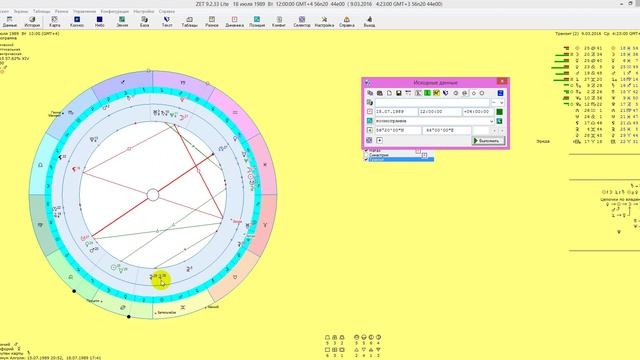The width and height of the screenshot is (640, 360).
Task: Open the Справка menu in menu bar
Action: (x=167, y=11)
